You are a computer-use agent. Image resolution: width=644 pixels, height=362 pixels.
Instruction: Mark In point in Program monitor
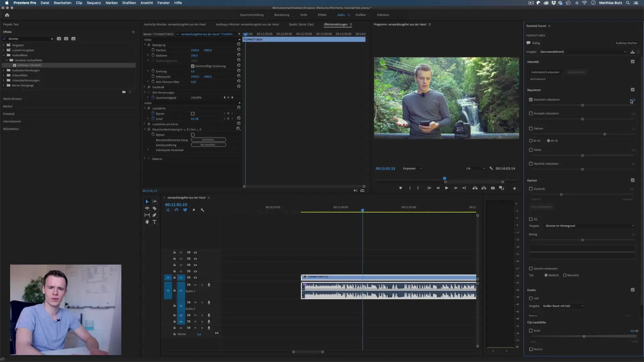tap(410, 188)
